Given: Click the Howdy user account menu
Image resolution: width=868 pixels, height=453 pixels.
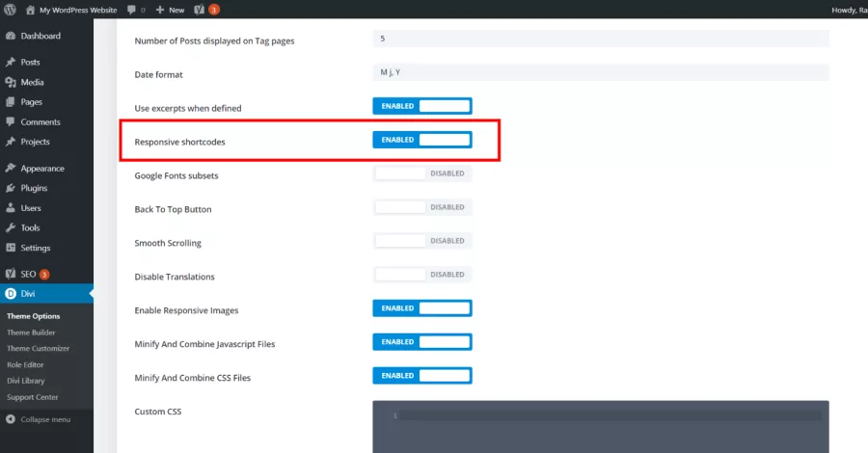Looking at the screenshot, I should (849, 10).
